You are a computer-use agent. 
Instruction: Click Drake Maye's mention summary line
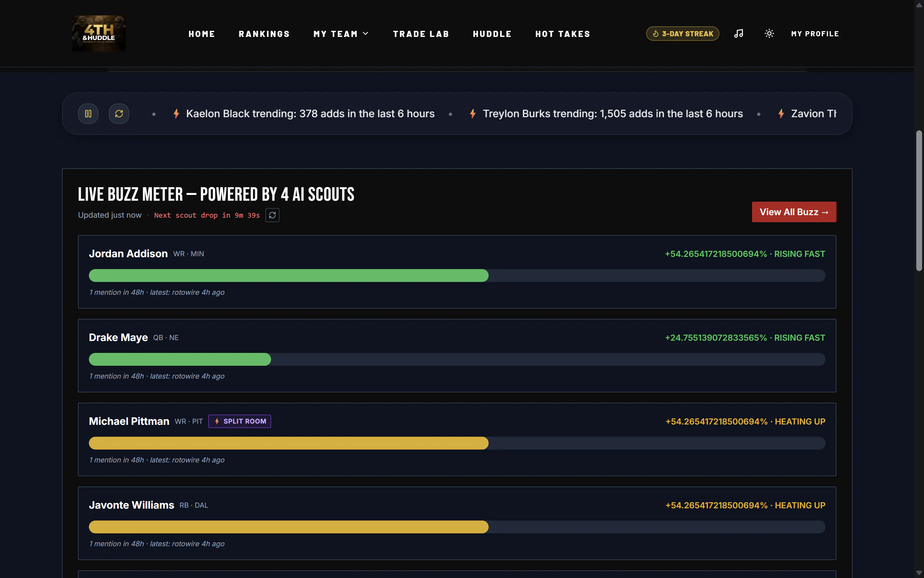[157, 376]
